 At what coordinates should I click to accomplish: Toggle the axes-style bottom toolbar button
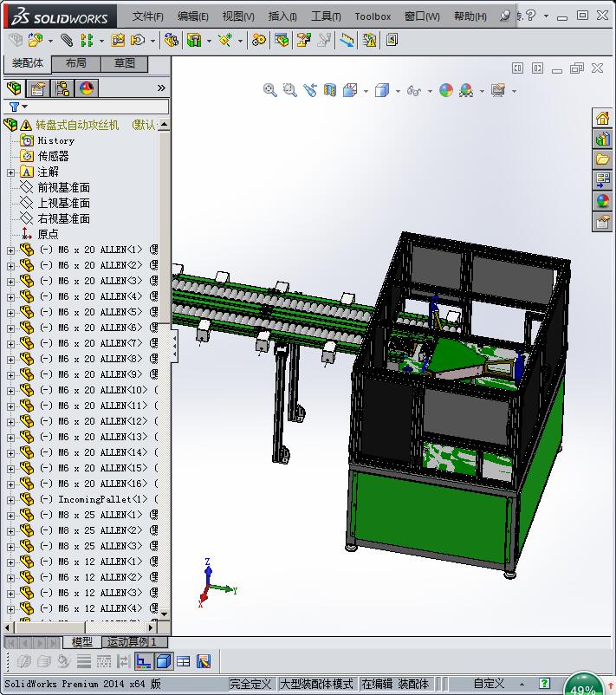[143, 662]
